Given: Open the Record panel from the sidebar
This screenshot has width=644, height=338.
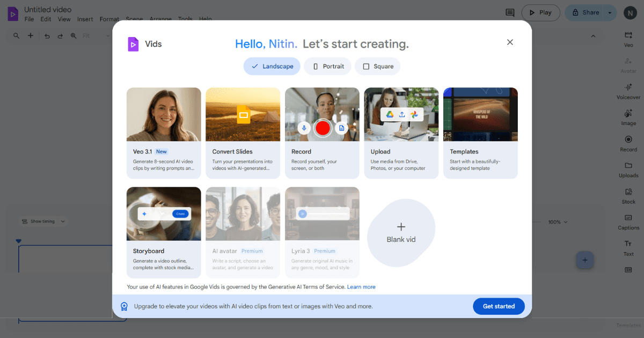Looking at the screenshot, I should coord(628,142).
